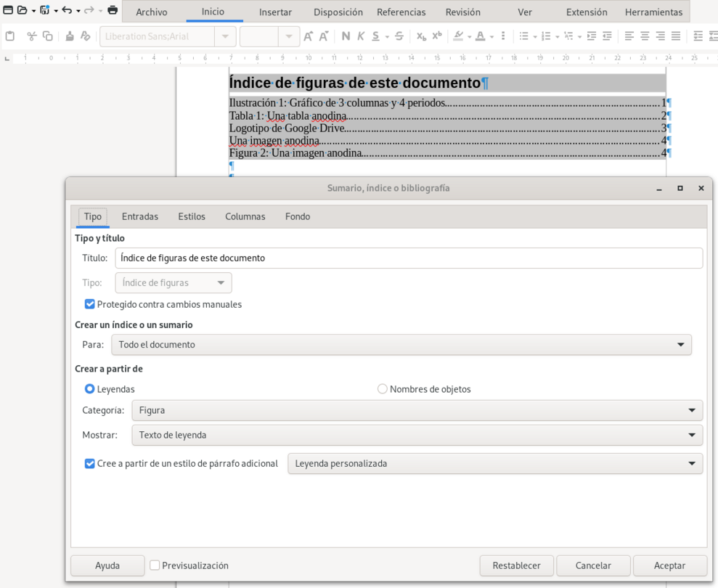Switch to the Entradas tab
Viewport: 718px width, 588px height.
[x=140, y=216]
